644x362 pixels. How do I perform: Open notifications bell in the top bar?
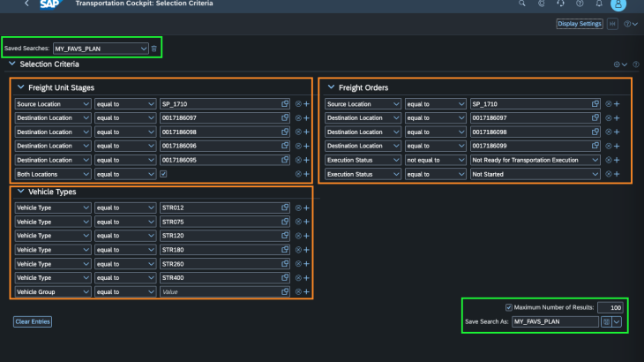(x=598, y=4)
